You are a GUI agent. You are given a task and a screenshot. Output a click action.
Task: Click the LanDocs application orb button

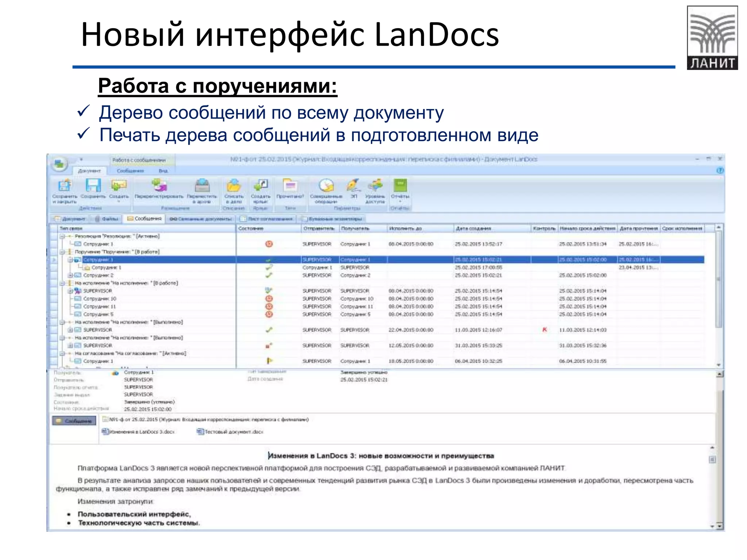click(x=59, y=164)
